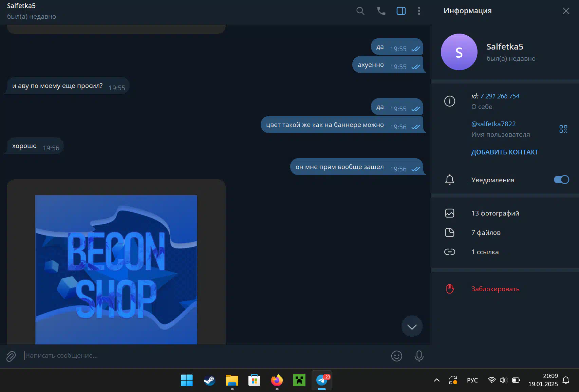Click the files document icon
Viewport: 579px width, 392px height.
click(x=450, y=232)
